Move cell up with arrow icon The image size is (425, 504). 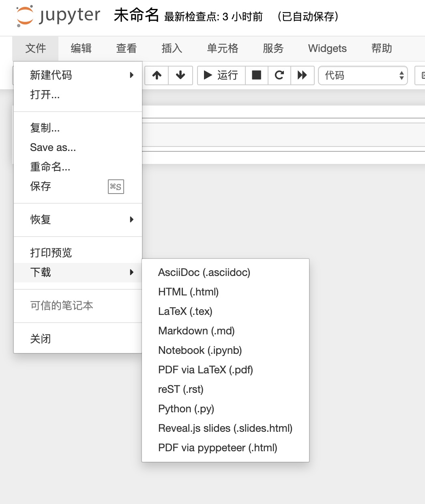[x=157, y=75]
